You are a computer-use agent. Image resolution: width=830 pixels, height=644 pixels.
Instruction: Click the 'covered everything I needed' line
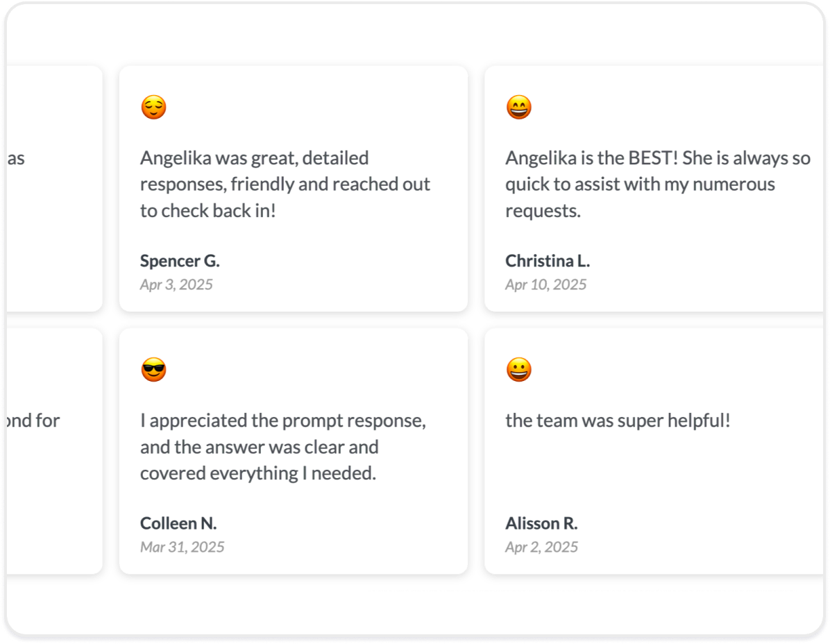[x=257, y=473]
